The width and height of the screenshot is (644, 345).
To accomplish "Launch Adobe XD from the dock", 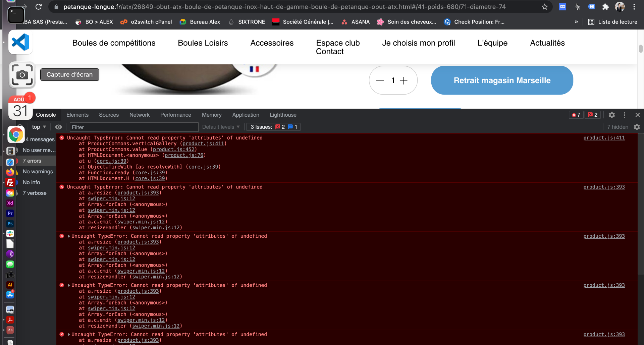I will [10, 203].
